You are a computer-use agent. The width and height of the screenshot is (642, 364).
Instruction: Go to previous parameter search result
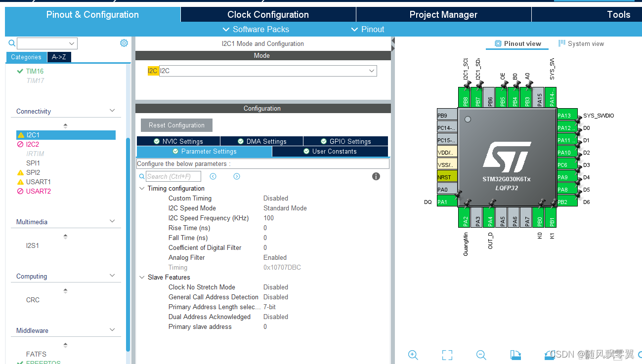[x=213, y=176]
